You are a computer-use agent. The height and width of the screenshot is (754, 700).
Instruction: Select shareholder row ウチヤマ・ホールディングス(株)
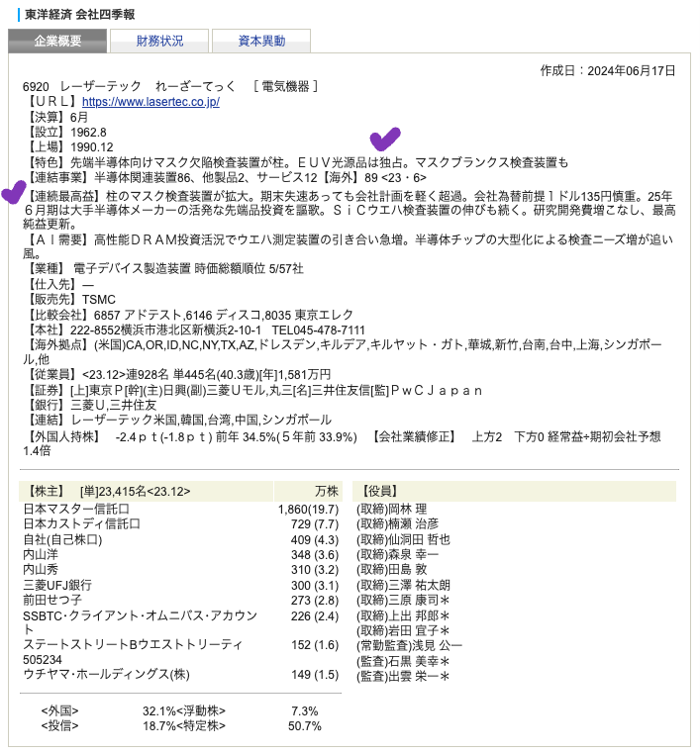coord(106,674)
